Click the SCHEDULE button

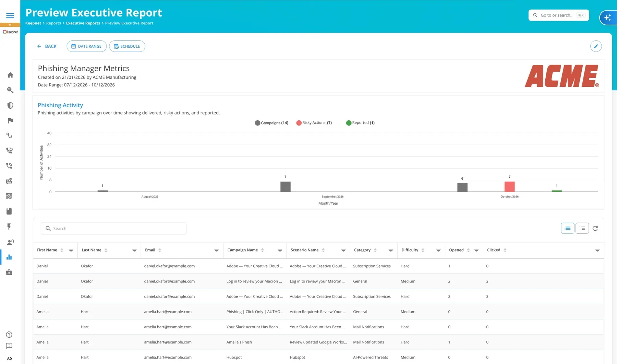pos(127,46)
